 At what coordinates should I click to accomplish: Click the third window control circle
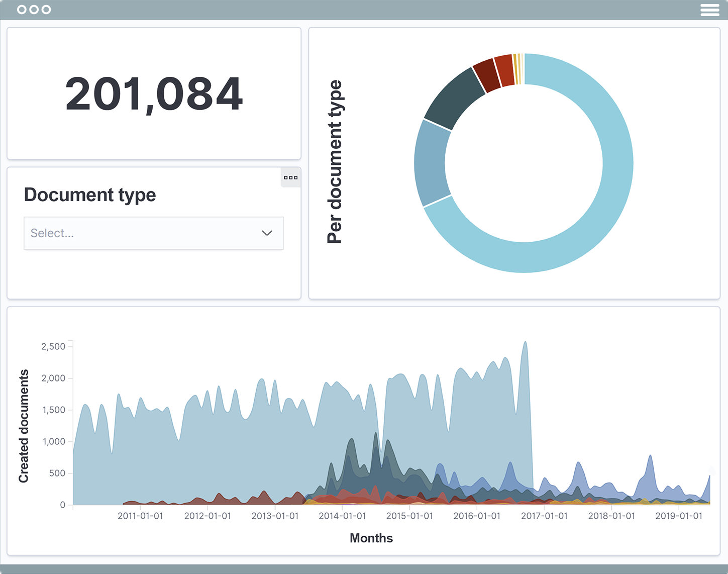(x=47, y=10)
